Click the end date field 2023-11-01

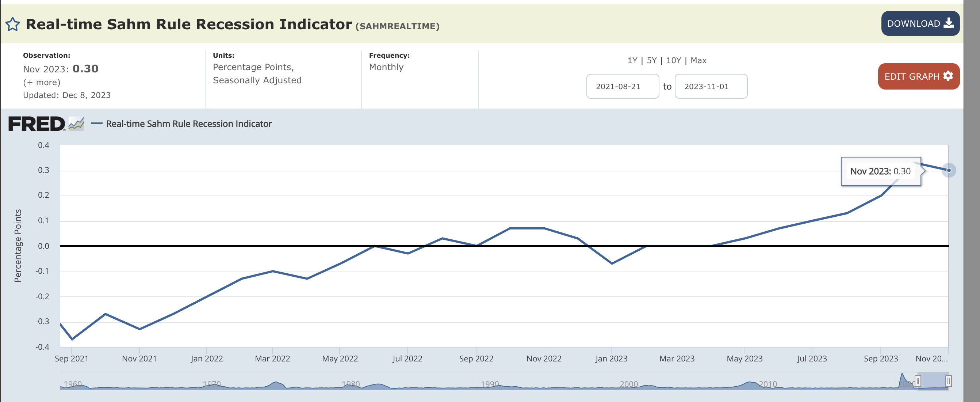[711, 86]
